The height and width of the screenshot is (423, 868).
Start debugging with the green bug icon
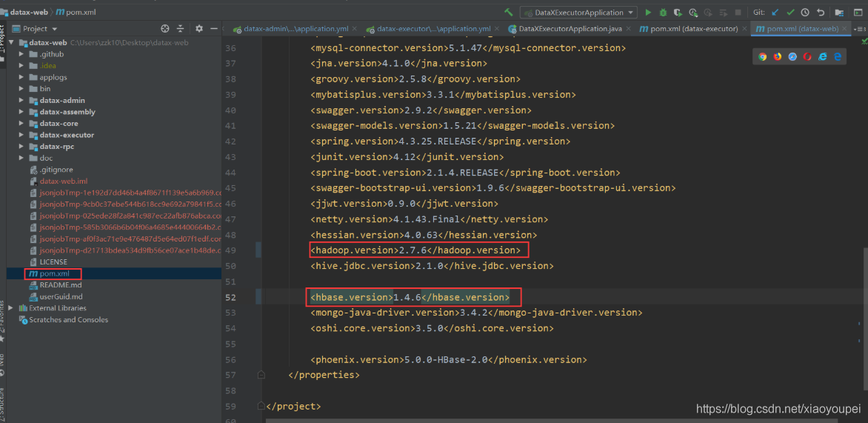pyautogui.click(x=663, y=12)
